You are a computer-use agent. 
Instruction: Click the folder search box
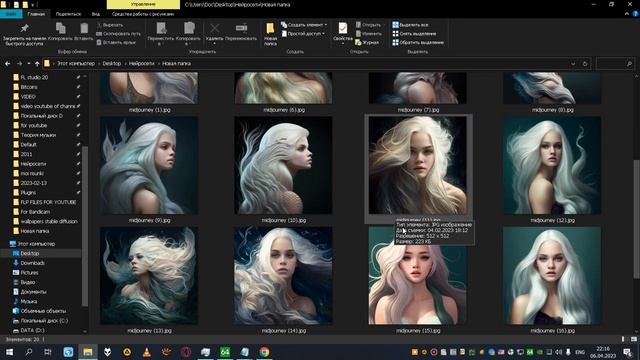coord(615,64)
